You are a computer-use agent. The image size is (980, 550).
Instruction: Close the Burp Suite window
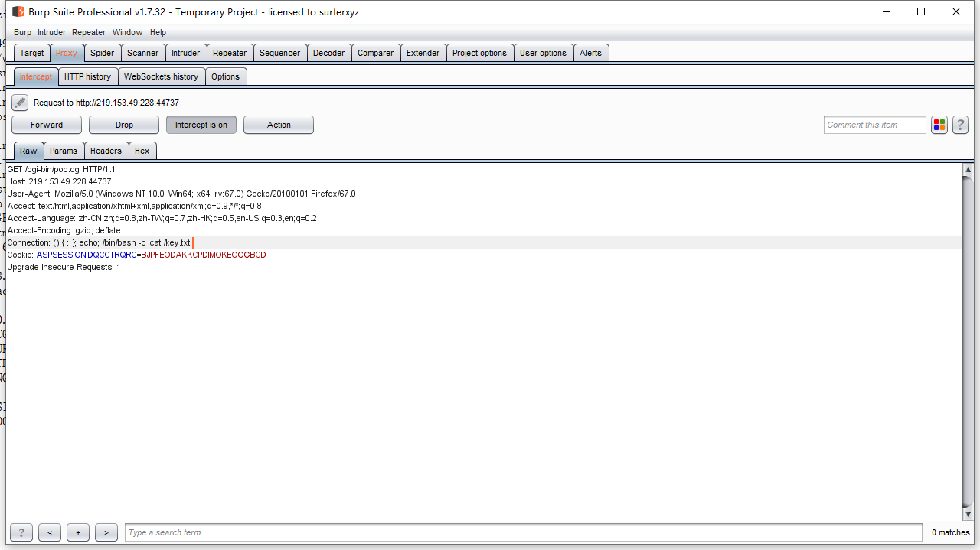956,11
